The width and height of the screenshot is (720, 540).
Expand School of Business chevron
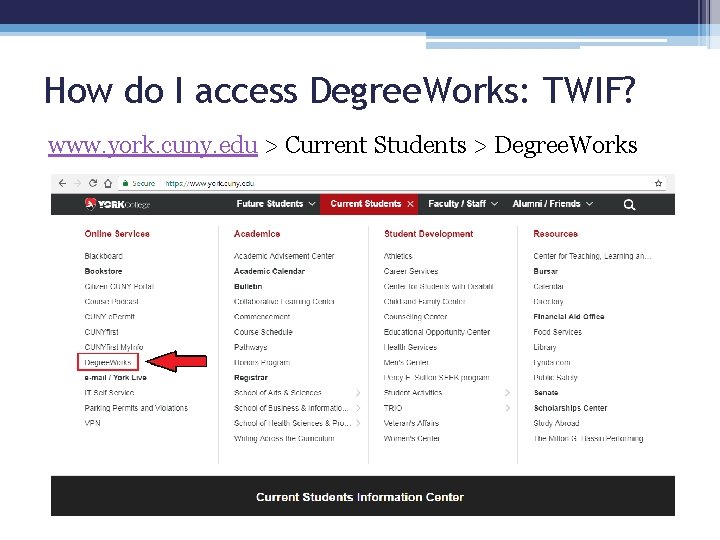[358, 408]
